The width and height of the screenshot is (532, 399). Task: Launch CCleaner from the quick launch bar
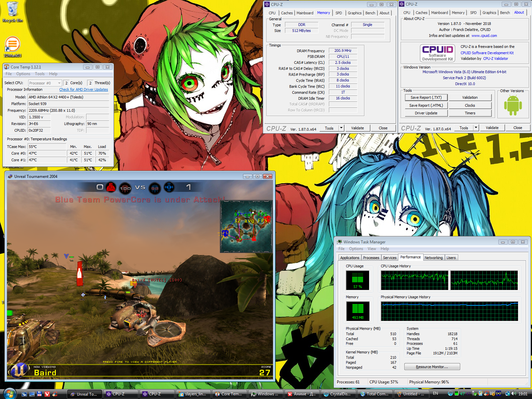point(55,394)
